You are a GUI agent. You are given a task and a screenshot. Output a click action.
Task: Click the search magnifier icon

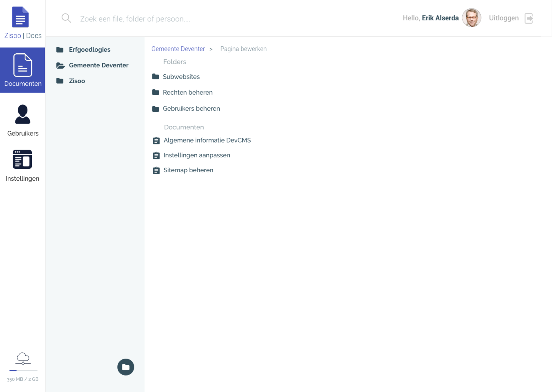coord(66,18)
